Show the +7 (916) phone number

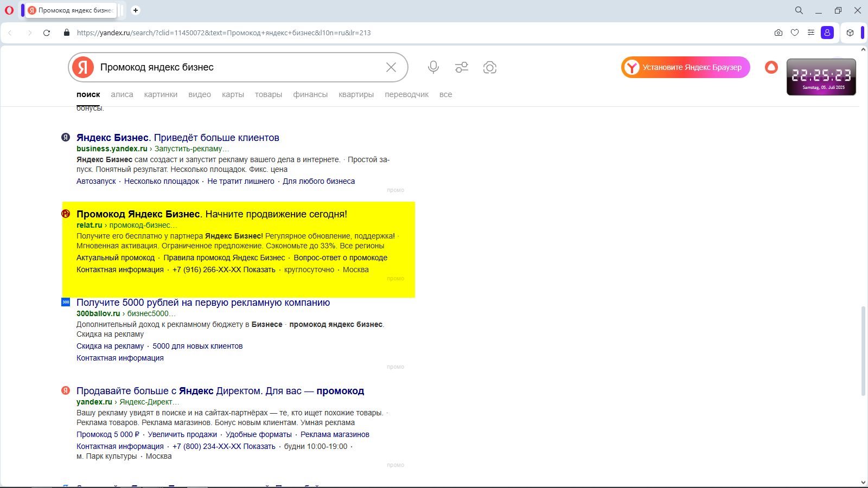[x=224, y=269]
